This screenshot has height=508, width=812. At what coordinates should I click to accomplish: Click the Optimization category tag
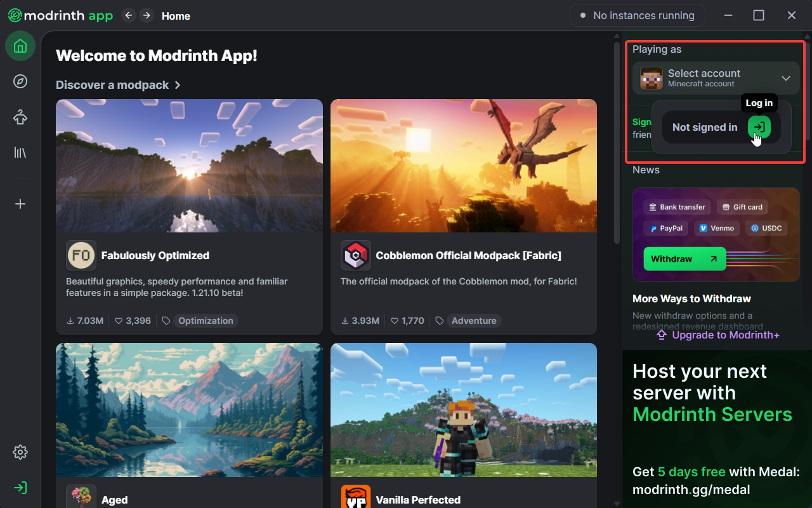(x=206, y=321)
